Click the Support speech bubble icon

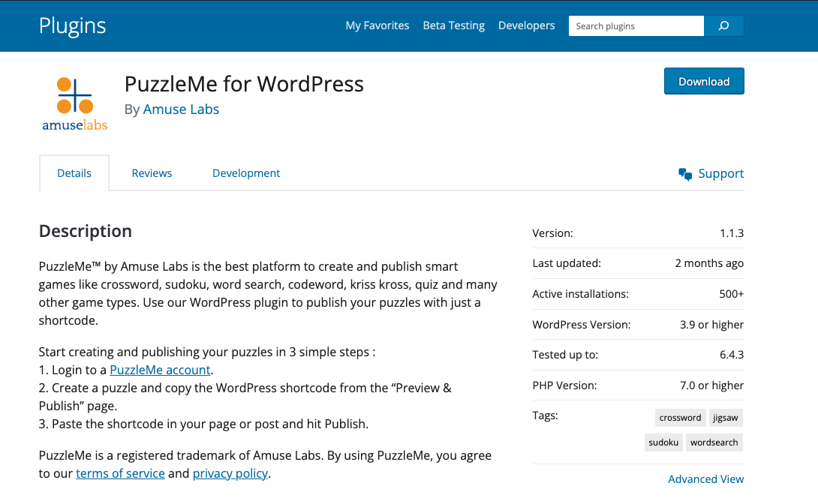tap(684, 173)
